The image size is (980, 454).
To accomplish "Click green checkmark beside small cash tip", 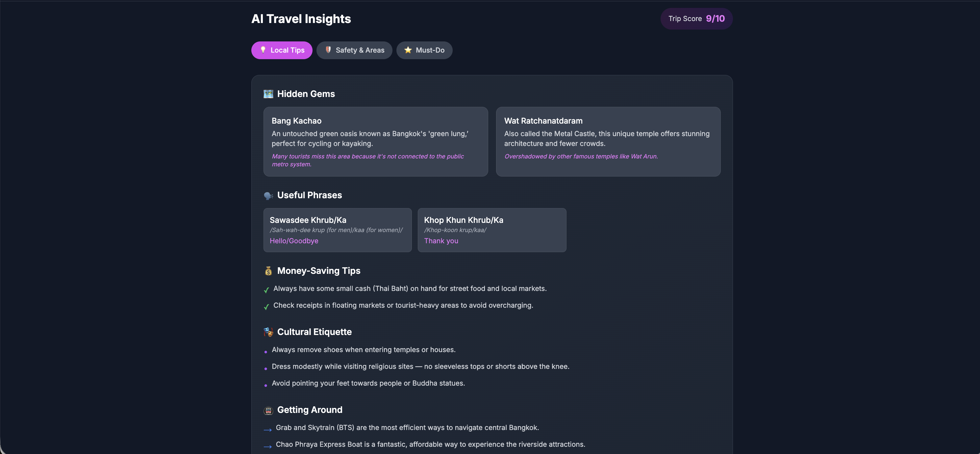I will [x=266, y=290].
